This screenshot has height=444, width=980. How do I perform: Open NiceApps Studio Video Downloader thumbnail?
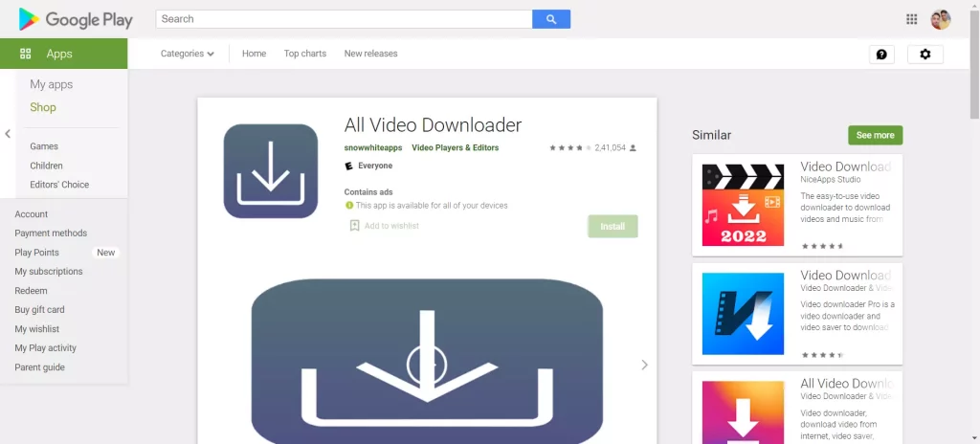(743, 205)
